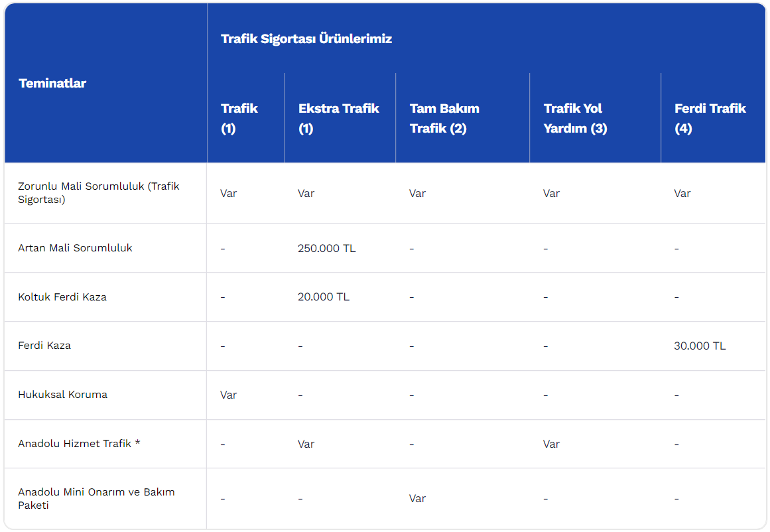Viewport: 770px width, 532px height.
Task: Select Var under Trafik Yol Yardım in Anadolu Hizmet row
Action: (x=551, y=444)
